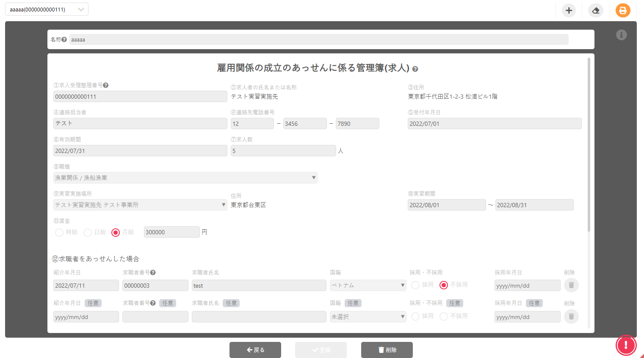Click the 登録 register button
This screenshot has height=358, width=644.
[x=321, y=350]
